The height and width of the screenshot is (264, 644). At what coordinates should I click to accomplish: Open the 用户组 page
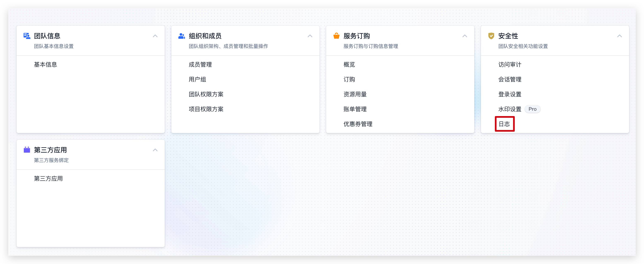pos(197,79)
